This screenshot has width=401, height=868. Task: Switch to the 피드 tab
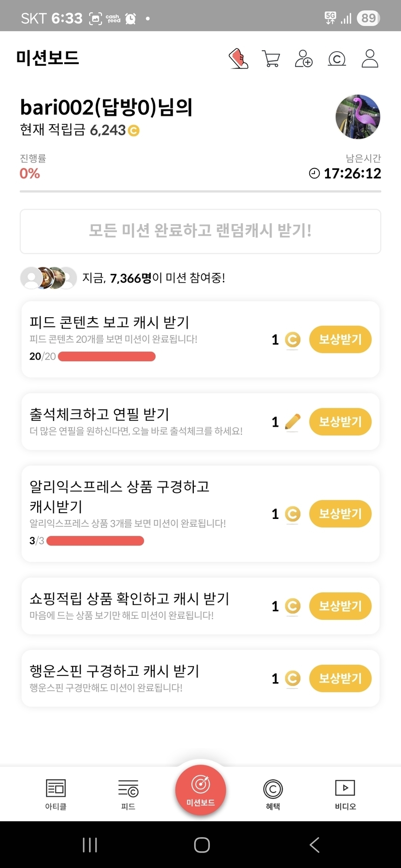click(x=128, y=794)
